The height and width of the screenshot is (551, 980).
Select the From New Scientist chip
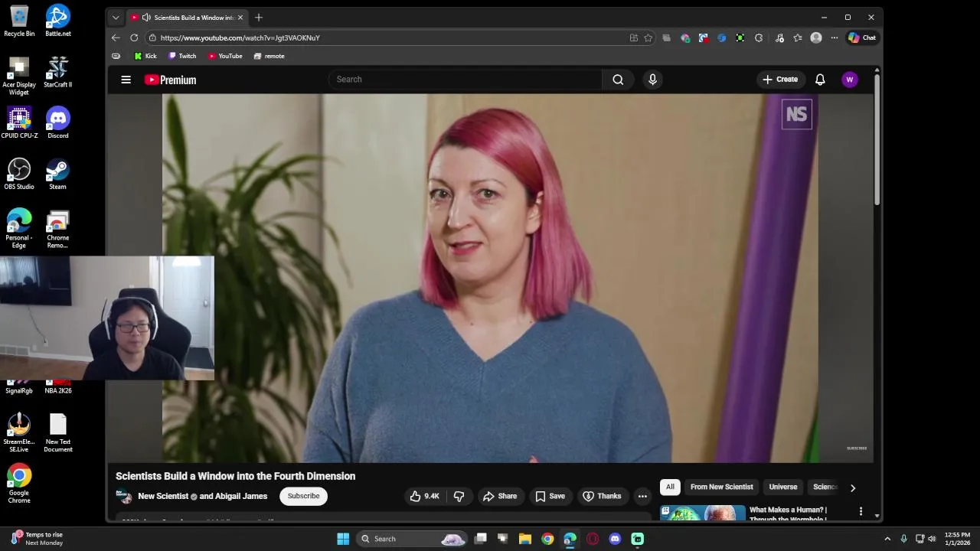point(721,487)
